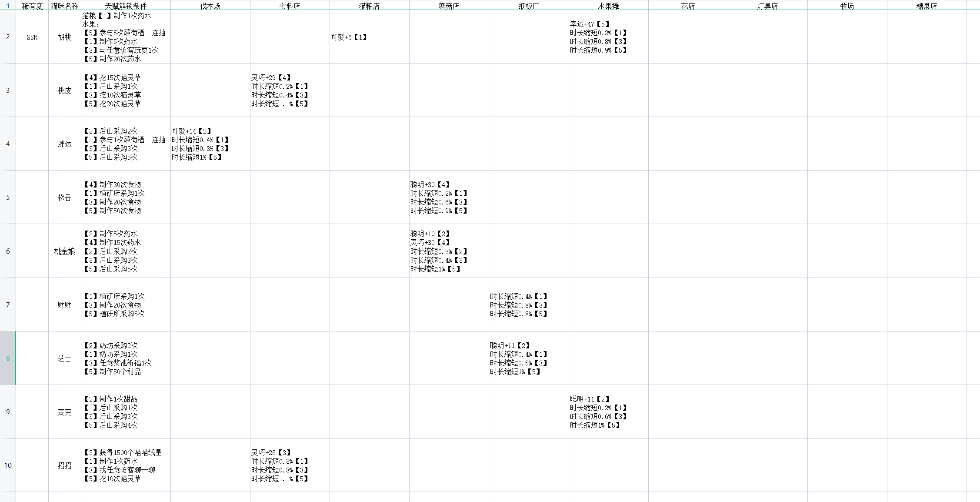Click the cell listing 获得1500个喵喵纸星
The image size is (980, 502).
(126, 465)
